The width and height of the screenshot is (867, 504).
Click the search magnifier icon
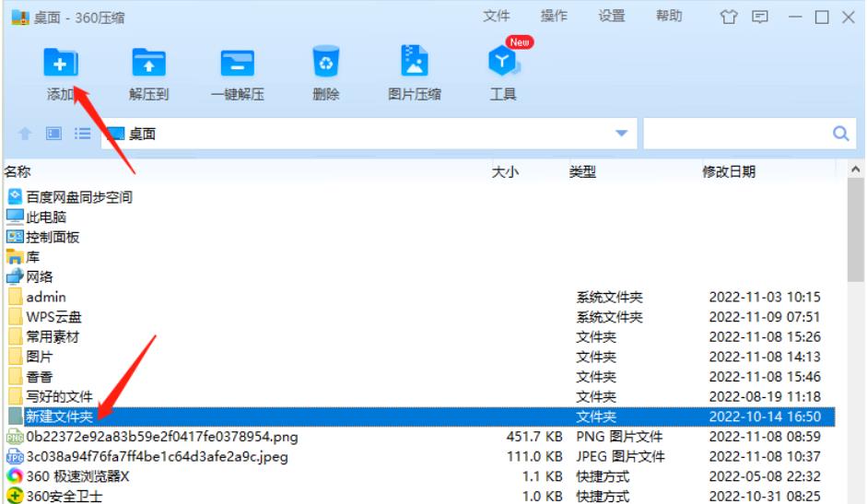tap(839, 134)
